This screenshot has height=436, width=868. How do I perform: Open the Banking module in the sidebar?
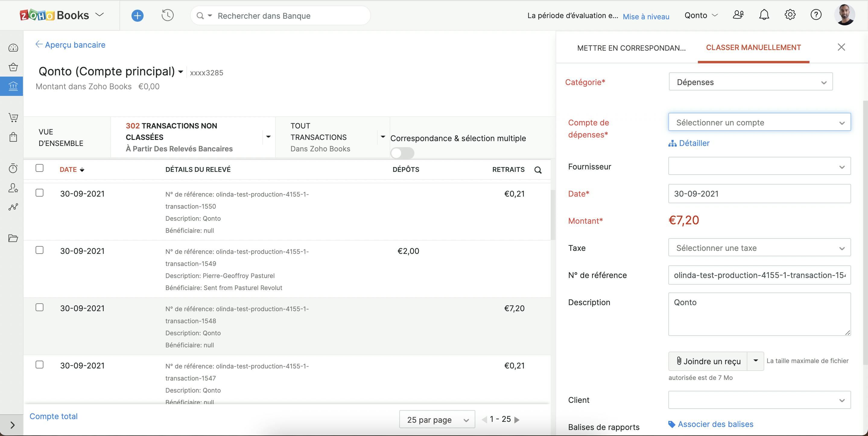[x=13, y=86]
